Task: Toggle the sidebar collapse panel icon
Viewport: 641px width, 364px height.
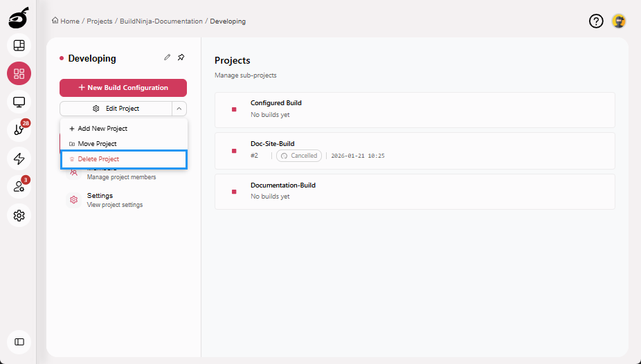Action: pos(19,342)
